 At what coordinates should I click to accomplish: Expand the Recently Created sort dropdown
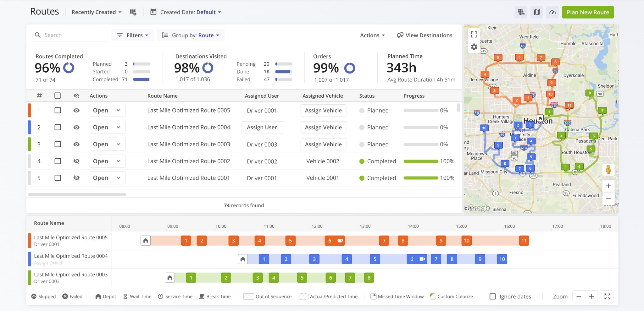coord(96,12)
